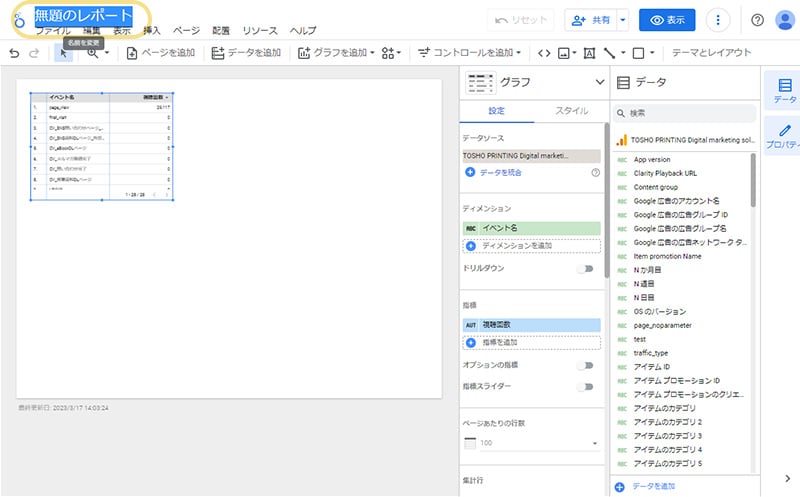Click the イベント名 dimension chip

click(x=531, y=228)
